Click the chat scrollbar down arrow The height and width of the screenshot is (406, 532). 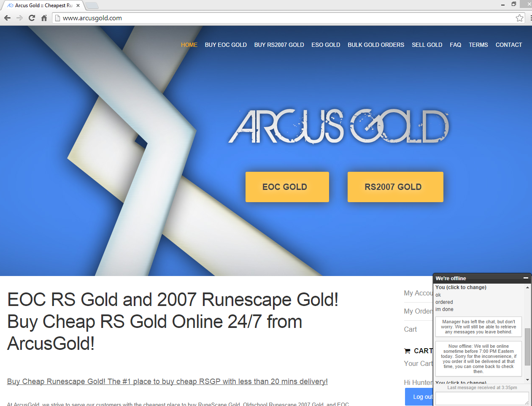(x=527, y=380)
